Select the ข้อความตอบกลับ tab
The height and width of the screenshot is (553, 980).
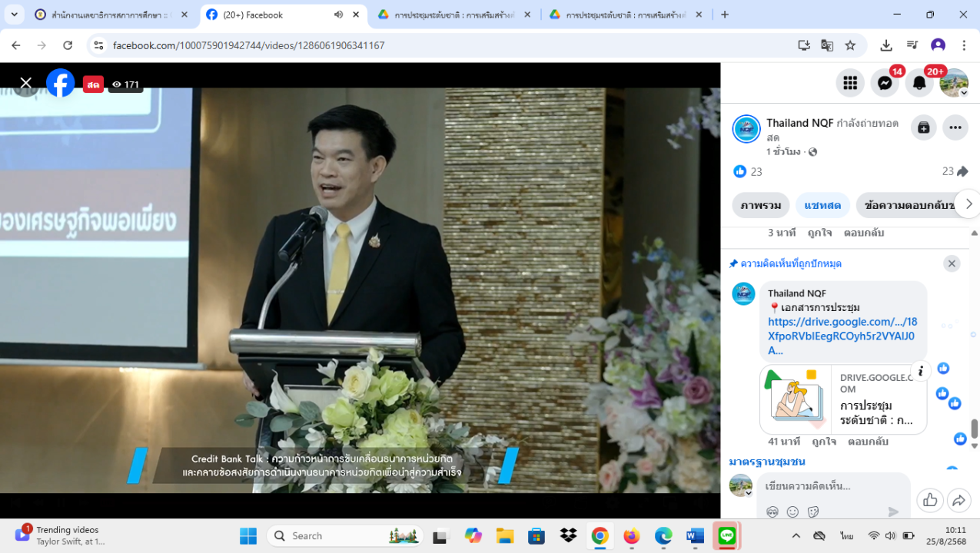[x=909, y=205]
